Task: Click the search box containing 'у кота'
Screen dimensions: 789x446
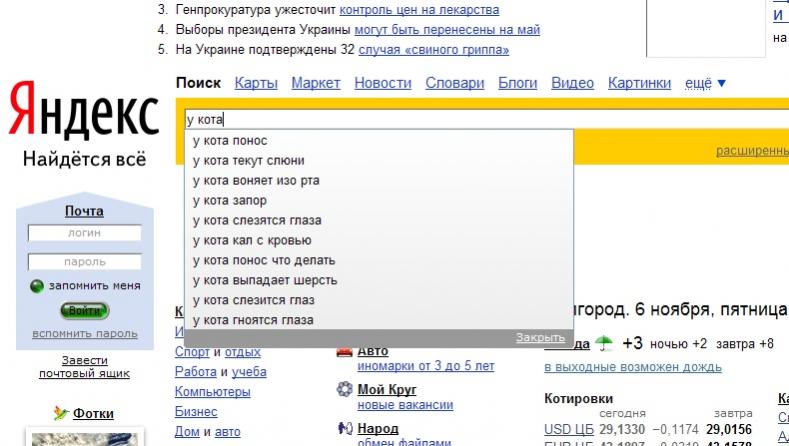Action: tap(400, 119)
